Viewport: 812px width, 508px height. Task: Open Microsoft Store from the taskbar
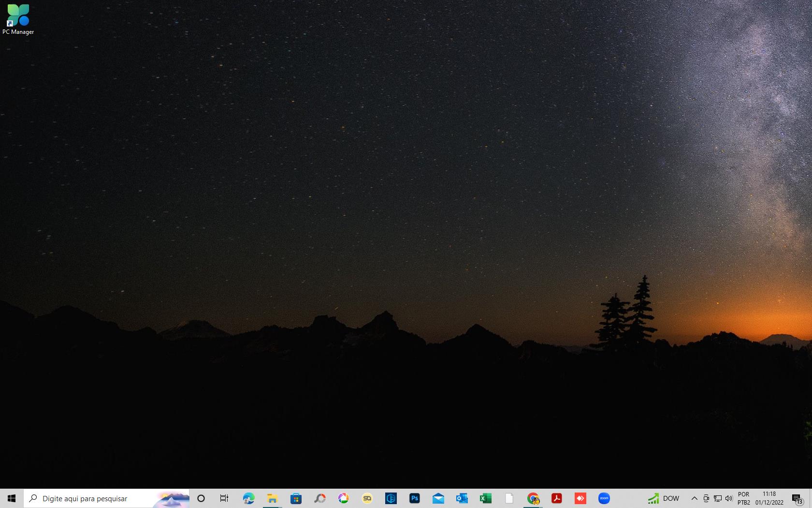coord(296,498)
